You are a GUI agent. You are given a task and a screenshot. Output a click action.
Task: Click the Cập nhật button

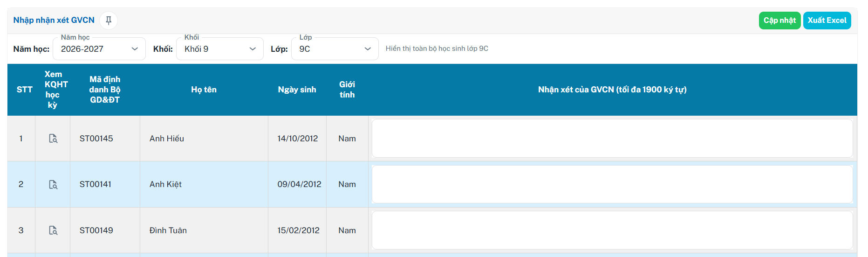779,21
